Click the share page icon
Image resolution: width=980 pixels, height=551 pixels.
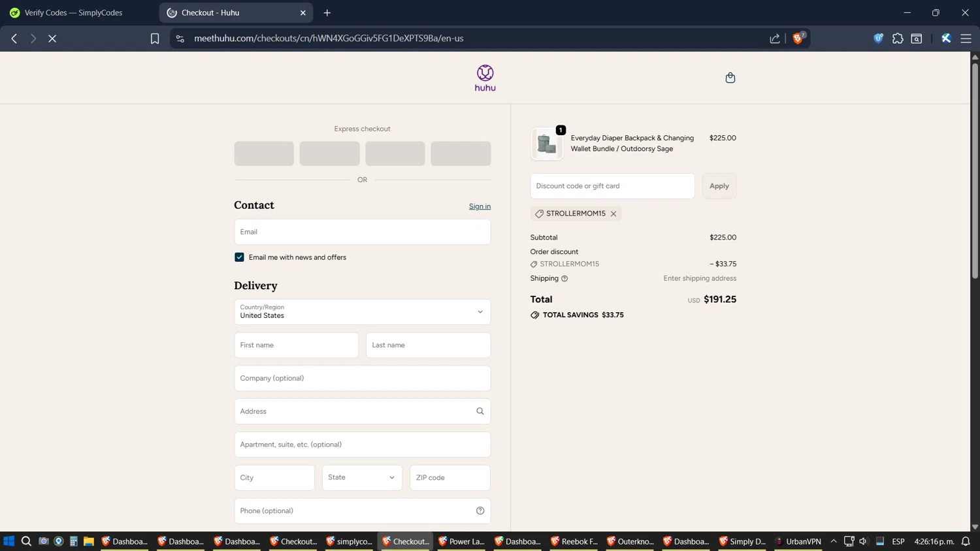coord(775,39)
